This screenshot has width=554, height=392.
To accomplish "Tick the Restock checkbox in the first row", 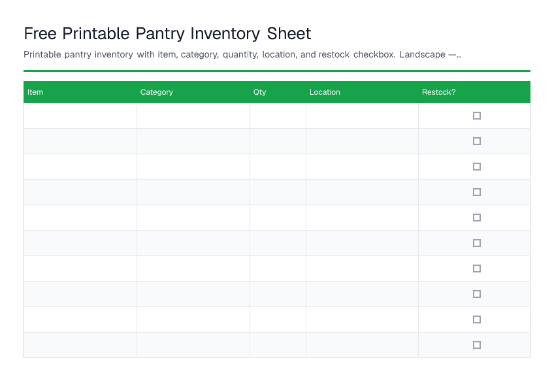I will pos(477,116).
